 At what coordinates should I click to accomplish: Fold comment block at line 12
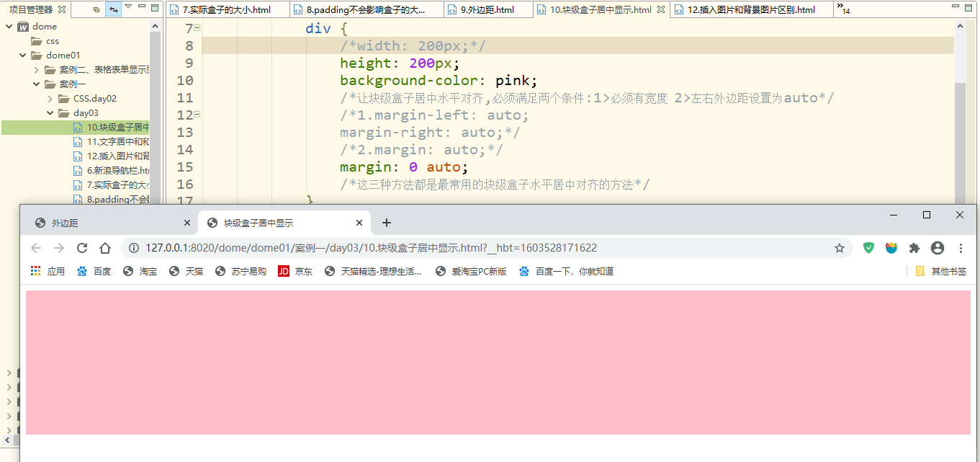pos(198,115)
